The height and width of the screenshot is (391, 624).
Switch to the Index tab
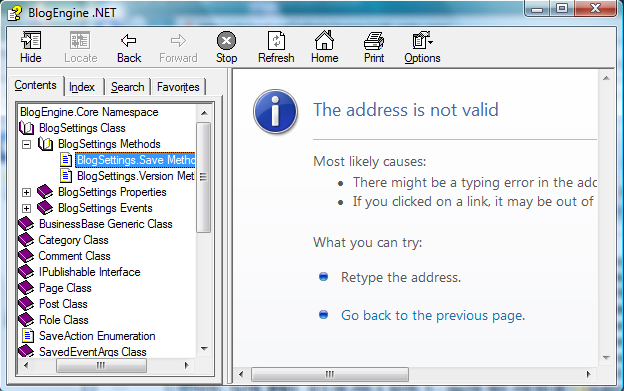[x=82, y=87]
